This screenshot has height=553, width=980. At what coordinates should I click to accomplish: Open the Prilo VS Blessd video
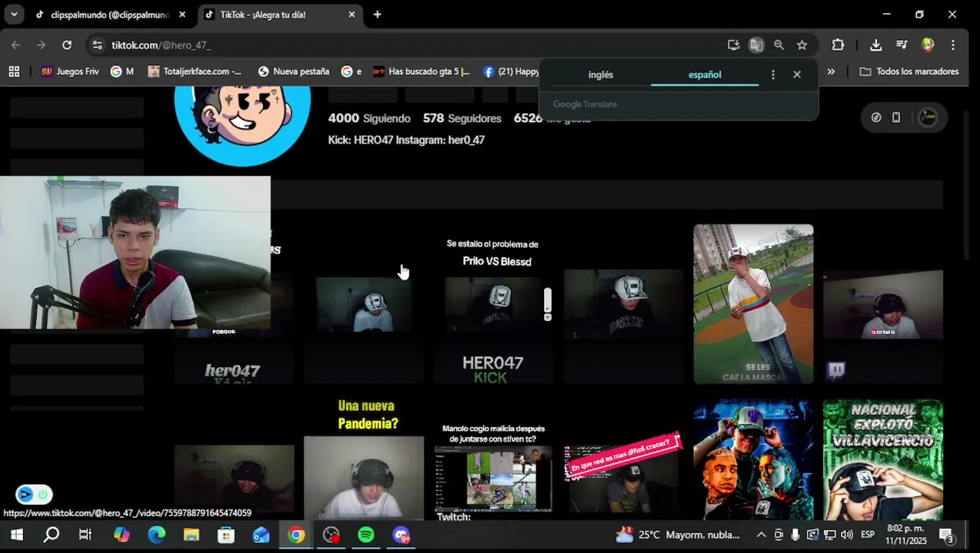pos(493,304)
